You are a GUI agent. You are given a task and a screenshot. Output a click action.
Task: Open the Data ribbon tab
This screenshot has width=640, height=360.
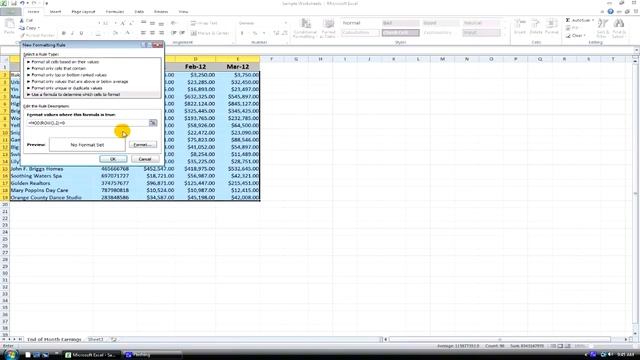click(x=139, y=12)
